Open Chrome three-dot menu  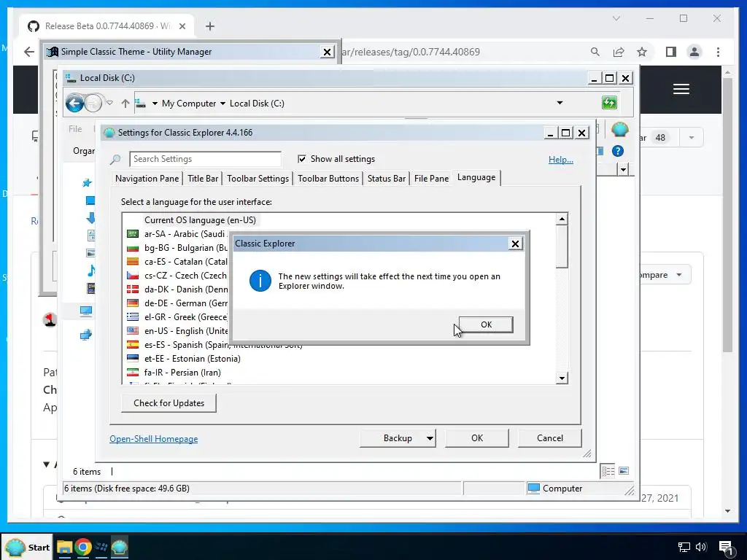[718, 52]
